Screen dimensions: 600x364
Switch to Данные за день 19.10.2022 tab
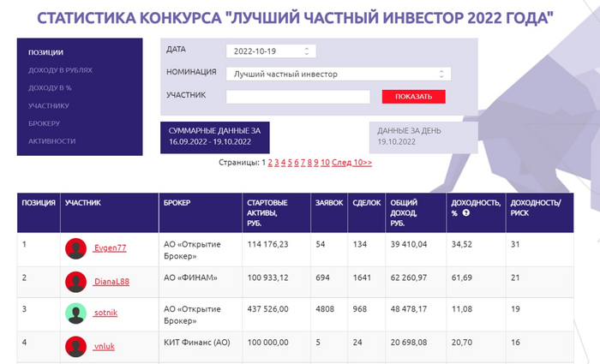pos(423,137)
